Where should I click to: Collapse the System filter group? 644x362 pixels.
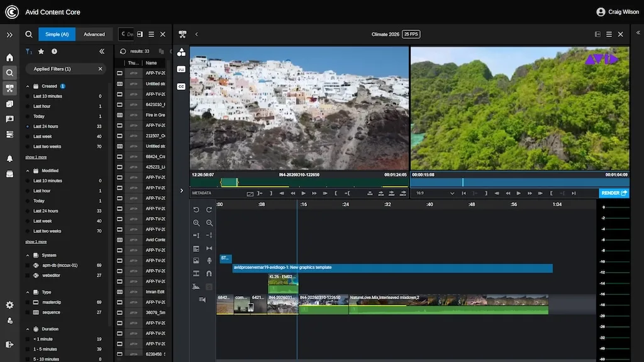(28, 255)
